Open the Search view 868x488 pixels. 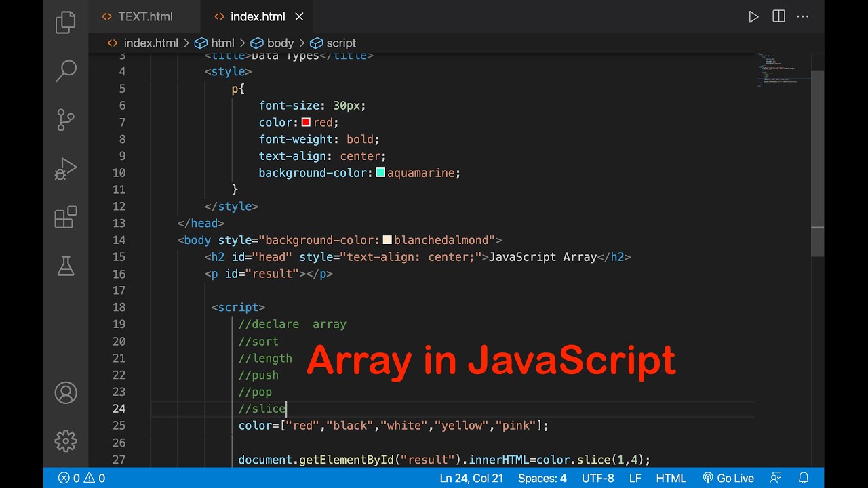coord(66,71)
